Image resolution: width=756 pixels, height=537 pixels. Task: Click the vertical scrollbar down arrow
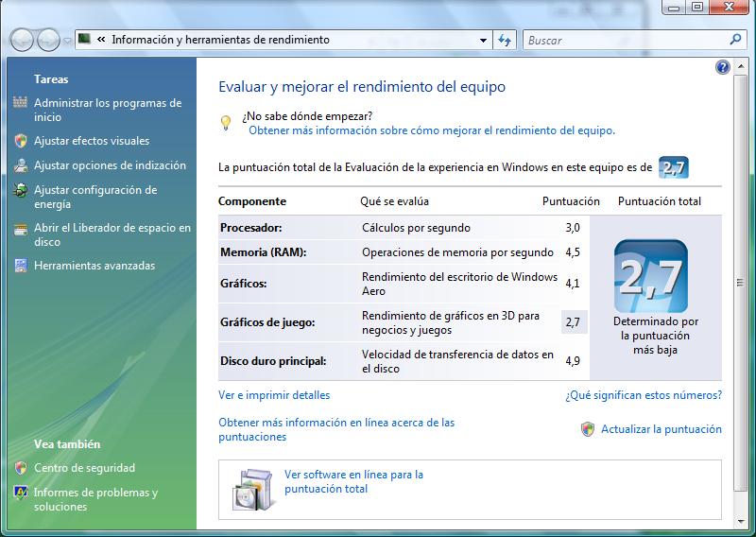point(740,519)
